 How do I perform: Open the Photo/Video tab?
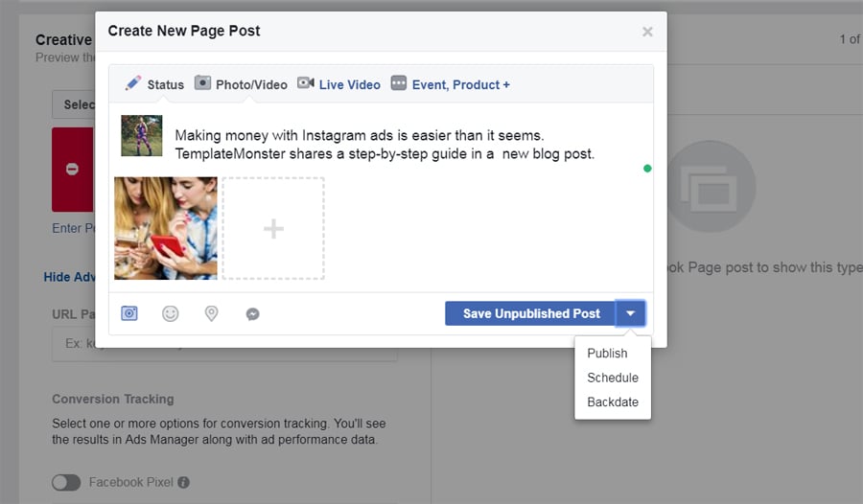tap(241, 84)
